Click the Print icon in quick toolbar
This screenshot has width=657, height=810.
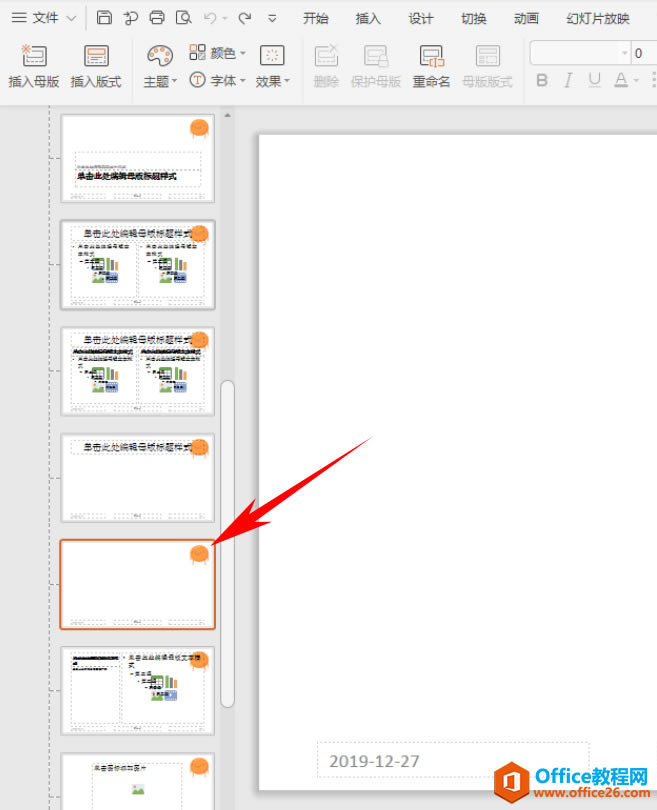(x=157, y=18)
